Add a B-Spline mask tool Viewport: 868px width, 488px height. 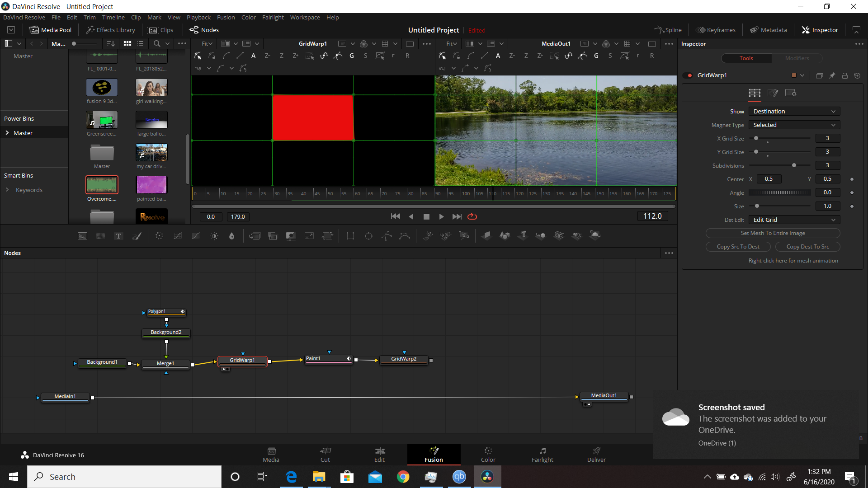pyautogui.click(x=405, y=236)
